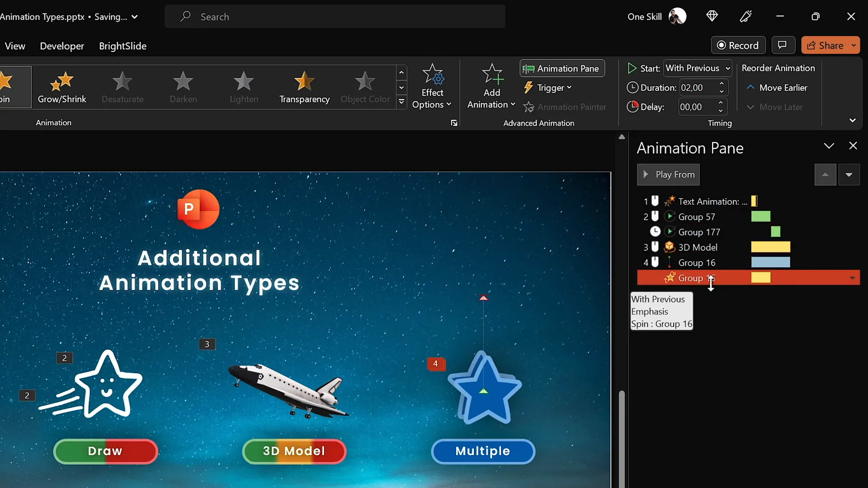The width and height of the screenshot is (868, 488).
Task: Click the Record button
Action: [x=738, y=45]
